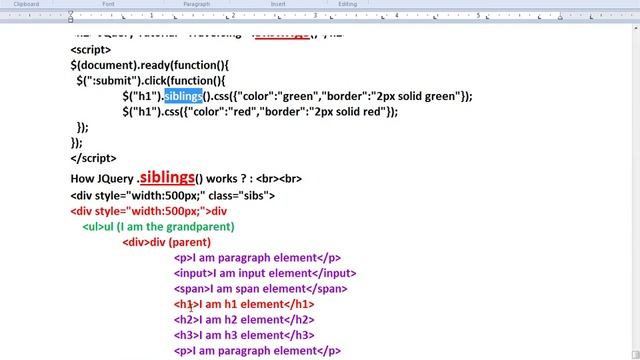640x360 pixels.
Task: Click the vertical scrollbar up arrow
Action: [x=636, y=28]
